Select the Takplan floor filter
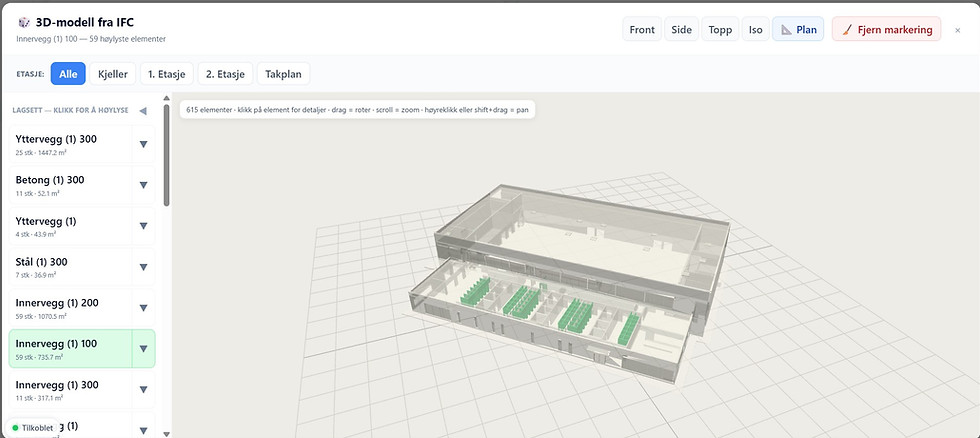 pyautogui.click(x=283, y=74)
